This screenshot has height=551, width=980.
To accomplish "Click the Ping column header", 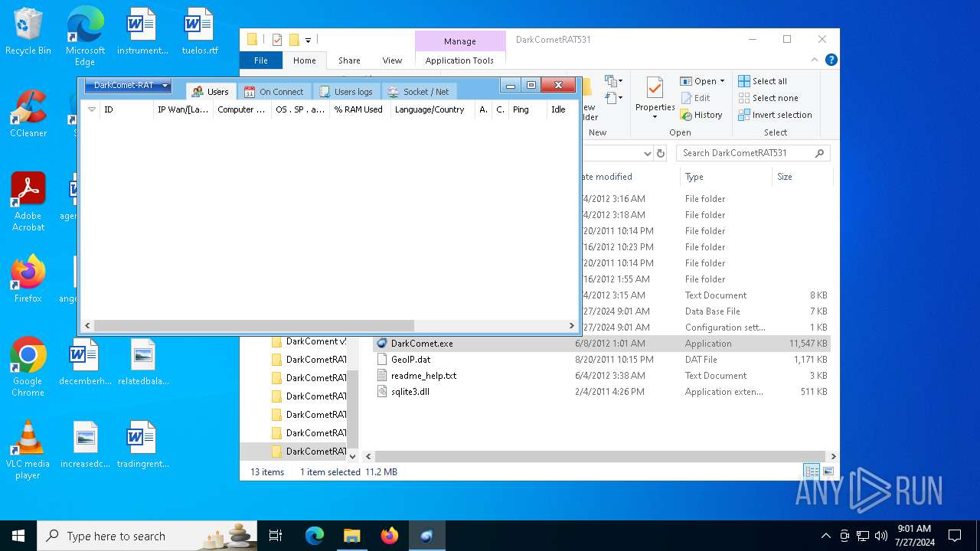I will click(x=528, y=109).
